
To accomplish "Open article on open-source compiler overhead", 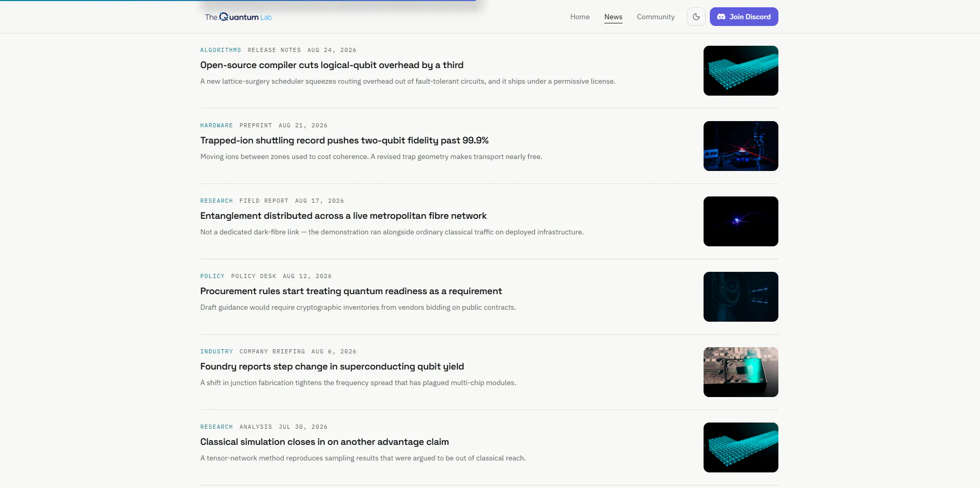I will coord(332,65).
